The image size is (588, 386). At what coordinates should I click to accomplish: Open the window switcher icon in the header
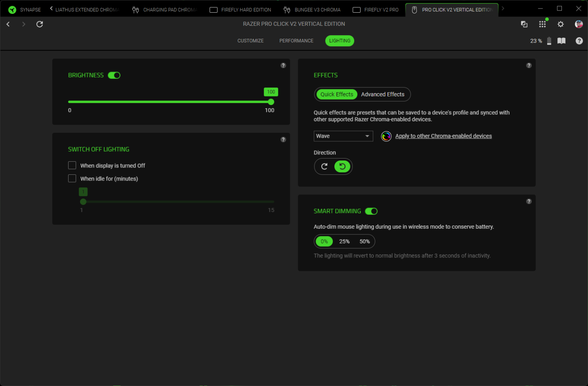pos(524,24)
